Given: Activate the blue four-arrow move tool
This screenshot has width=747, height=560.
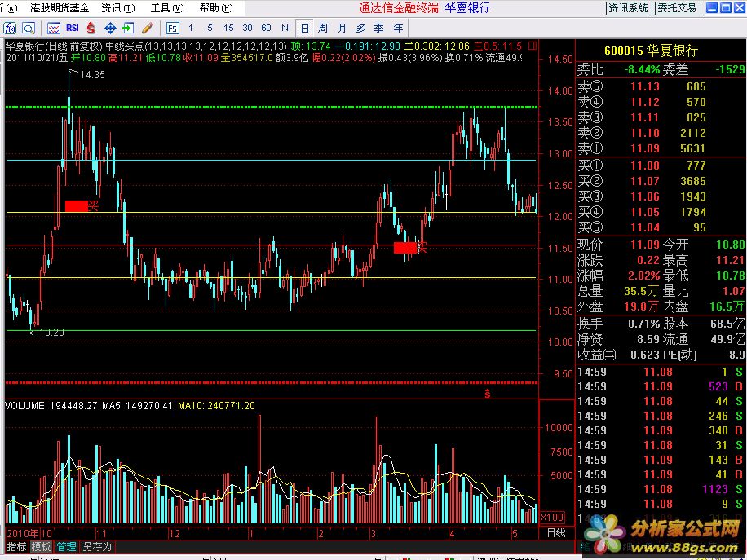Looking at the screenshot, I should [110, 28].
